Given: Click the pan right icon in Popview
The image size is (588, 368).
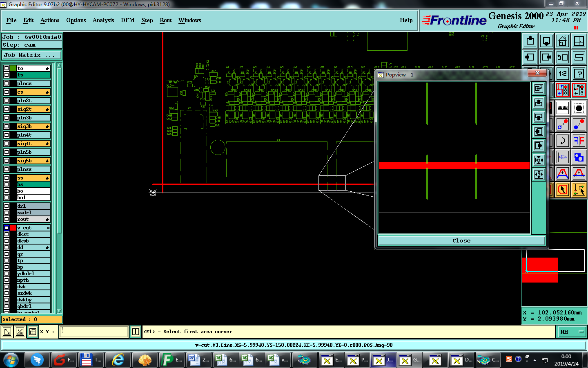Looking at the screenshot, I should tap(539, 146).
